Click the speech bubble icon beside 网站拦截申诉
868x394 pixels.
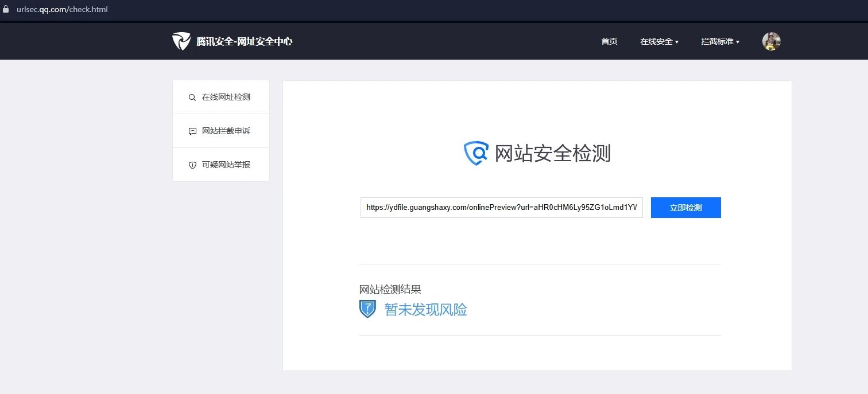(x=192, y=131)
